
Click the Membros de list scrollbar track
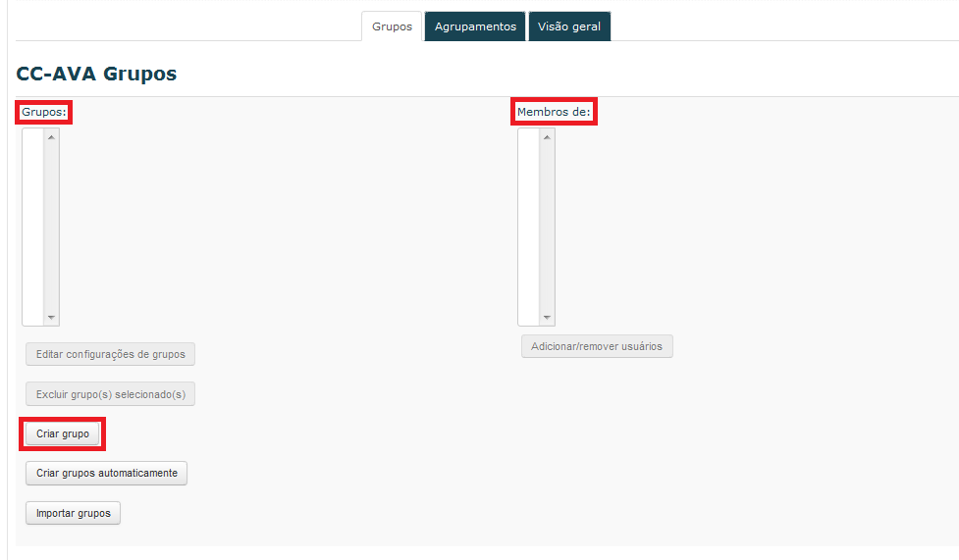(x=548, y=226)
